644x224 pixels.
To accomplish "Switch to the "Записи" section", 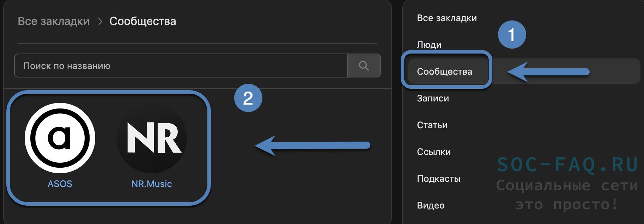I will tap(433, 98).
